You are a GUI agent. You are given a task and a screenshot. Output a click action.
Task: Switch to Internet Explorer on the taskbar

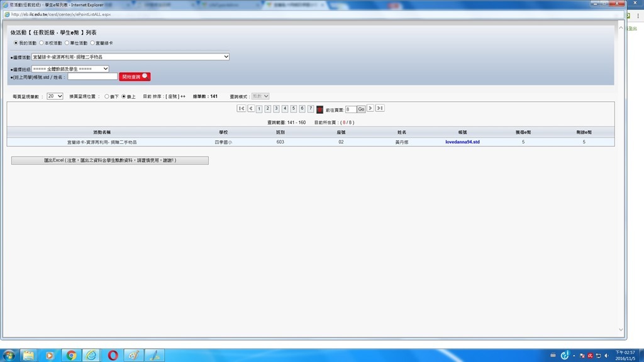[x=92, y=355]
